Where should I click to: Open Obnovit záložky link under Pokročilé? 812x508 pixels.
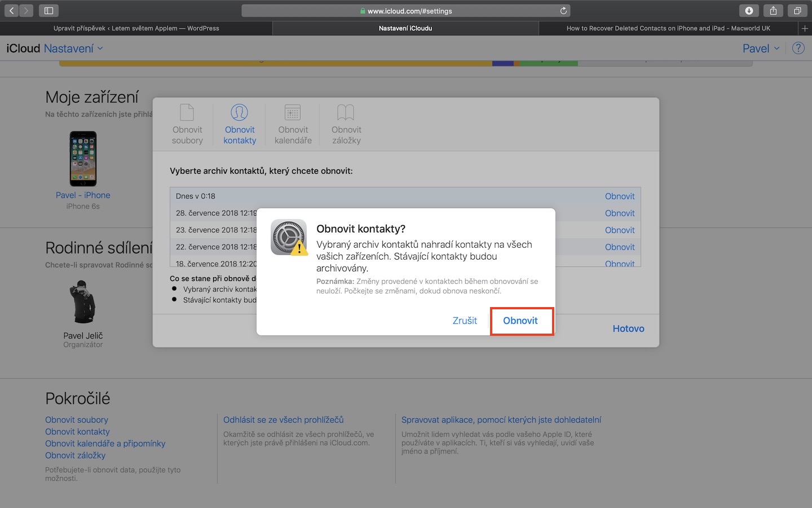pos(76,456)
